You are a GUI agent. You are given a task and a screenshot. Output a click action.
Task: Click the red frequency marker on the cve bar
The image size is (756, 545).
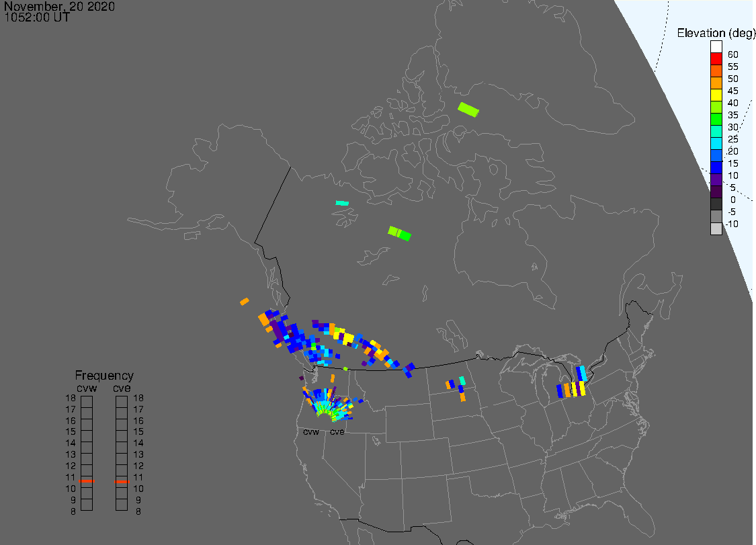(122, 481)
